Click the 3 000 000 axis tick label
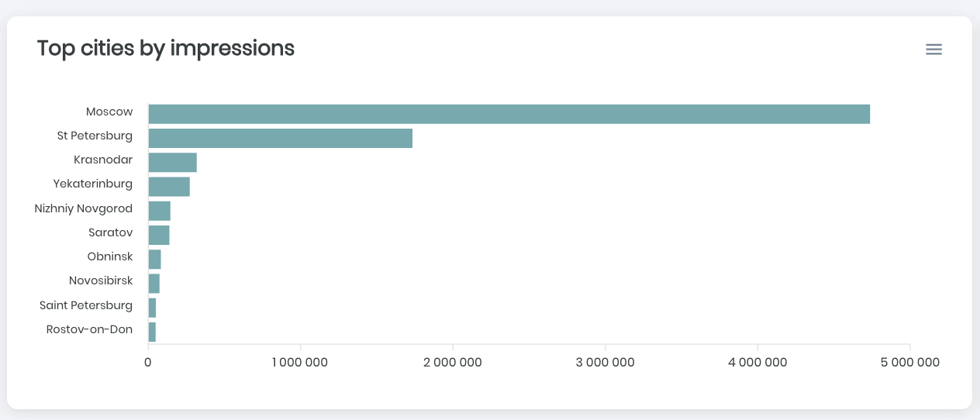The image size is (980, 420). tap(606, 362)
